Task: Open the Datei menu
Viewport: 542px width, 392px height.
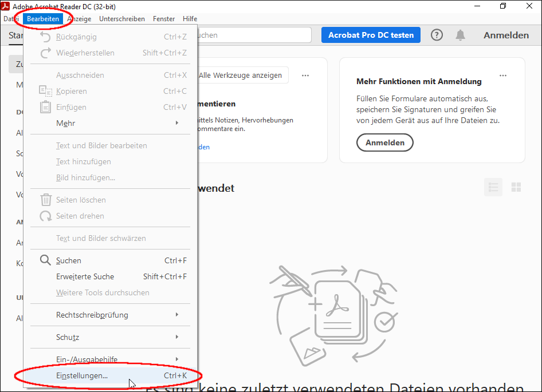Action: point(11,19)
